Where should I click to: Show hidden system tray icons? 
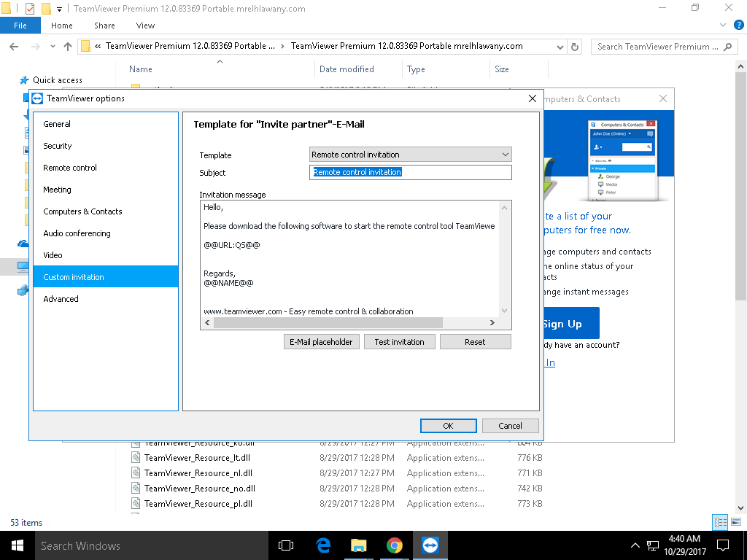click(x=635, y=545)
